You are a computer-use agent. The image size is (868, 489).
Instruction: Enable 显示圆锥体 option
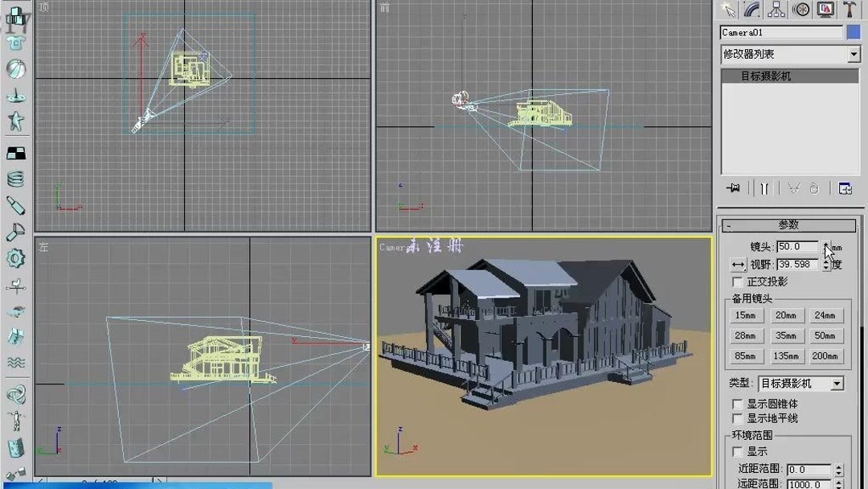pyautogui.click(x=737, y=403)
